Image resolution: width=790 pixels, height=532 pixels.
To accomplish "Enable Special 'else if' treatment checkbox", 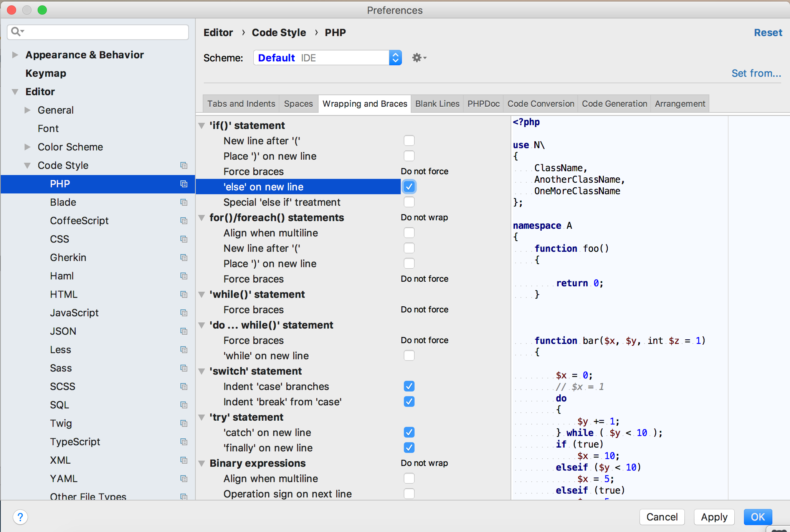I will pos(409,202).
